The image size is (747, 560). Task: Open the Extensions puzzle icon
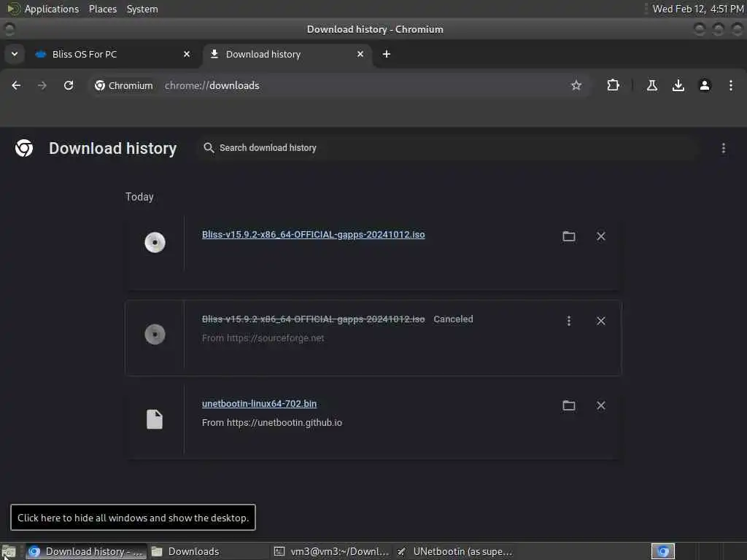coord(613,85)
